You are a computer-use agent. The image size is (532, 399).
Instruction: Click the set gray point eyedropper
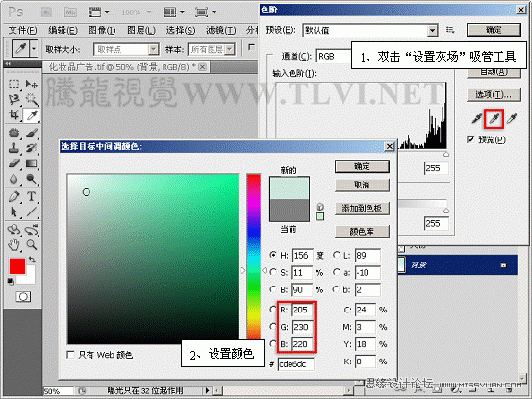[494, 118]
